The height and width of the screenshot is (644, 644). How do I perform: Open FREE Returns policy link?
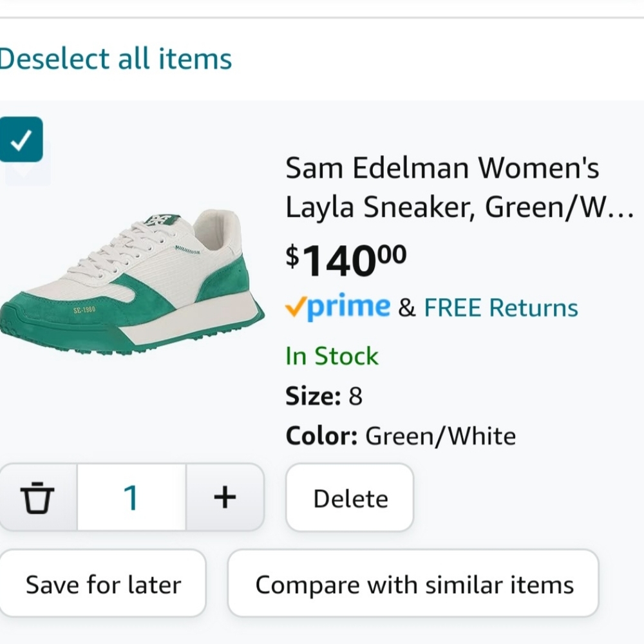(500, 307)
